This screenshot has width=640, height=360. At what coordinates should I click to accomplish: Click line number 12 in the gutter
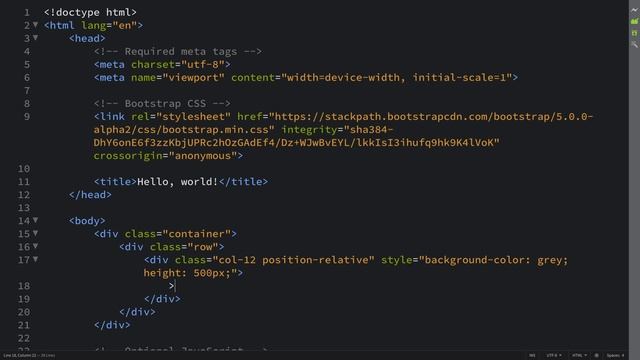pyautogui.click(x=24, y=195)
